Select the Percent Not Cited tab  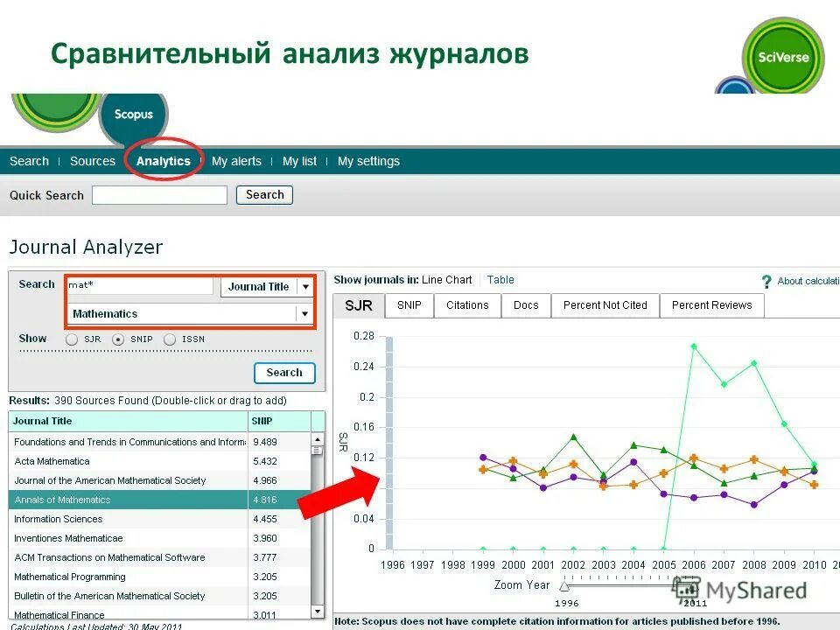click(x=605, y=305)
